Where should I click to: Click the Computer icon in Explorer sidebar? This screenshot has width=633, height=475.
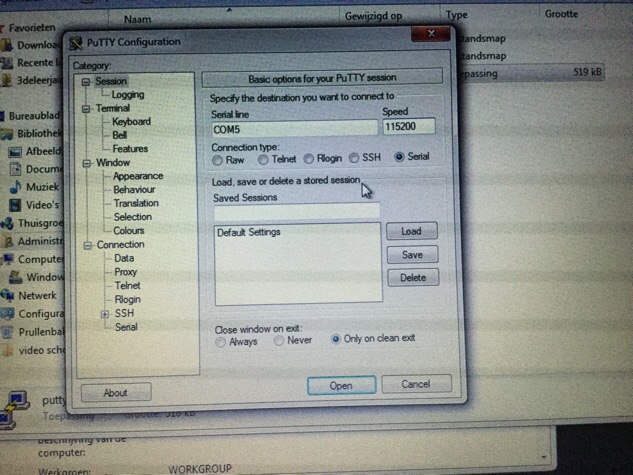(8, 259)
